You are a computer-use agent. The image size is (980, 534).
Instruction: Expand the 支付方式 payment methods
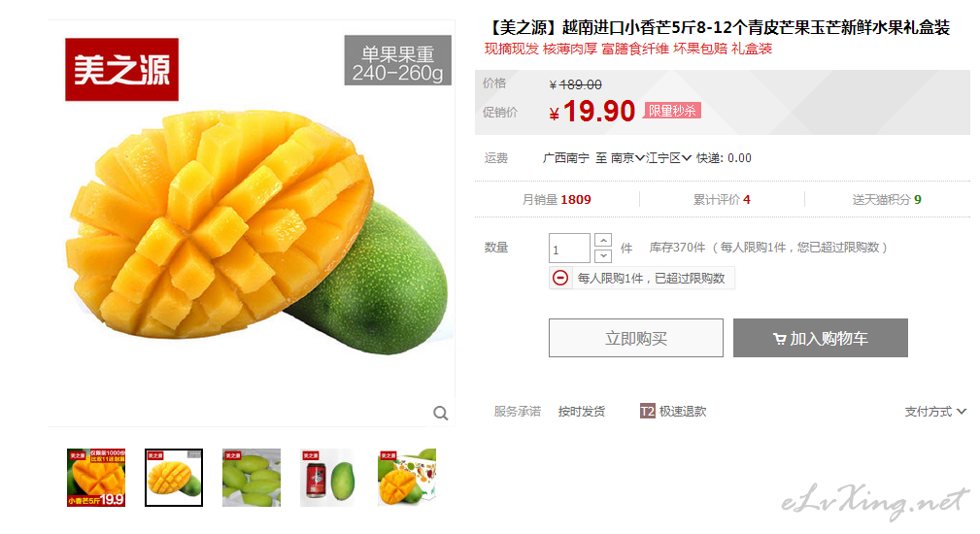pyautogui.click(x=935, y=412)
